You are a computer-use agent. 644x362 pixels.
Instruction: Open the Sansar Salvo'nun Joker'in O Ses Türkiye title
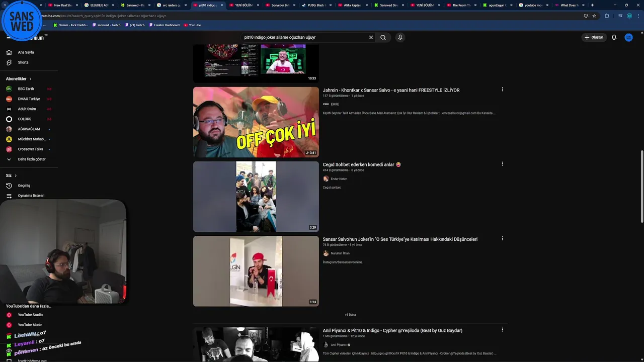pyautogui.click(x=400, y=239)
